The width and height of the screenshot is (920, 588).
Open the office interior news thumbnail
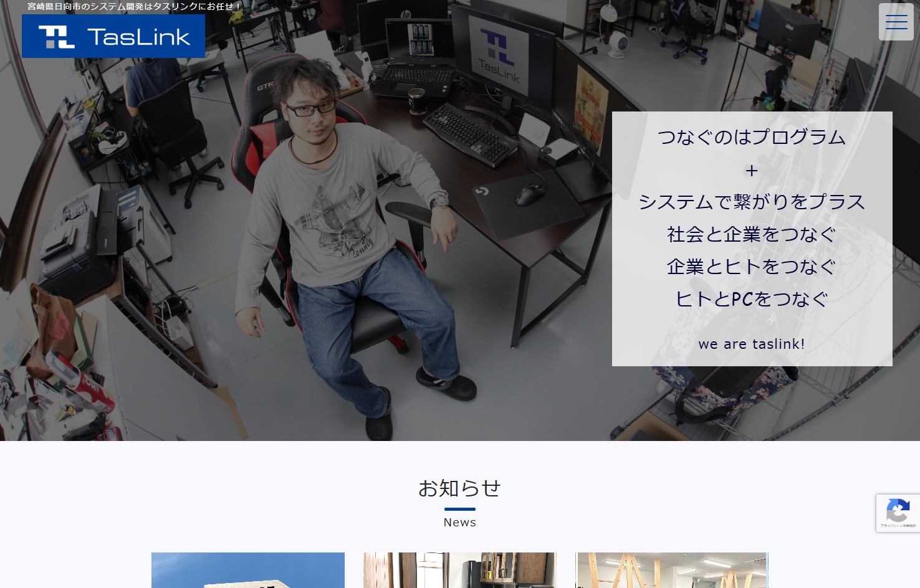pos(460,570)
